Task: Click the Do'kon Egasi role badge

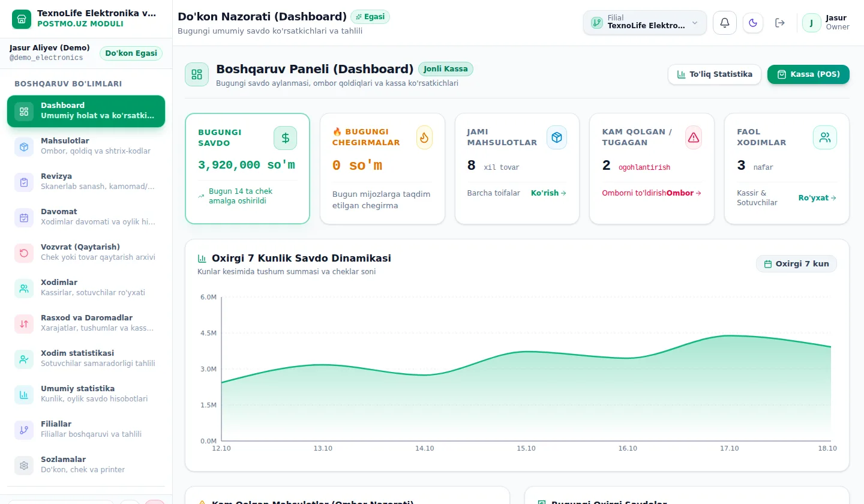Action: click(131, 53)
